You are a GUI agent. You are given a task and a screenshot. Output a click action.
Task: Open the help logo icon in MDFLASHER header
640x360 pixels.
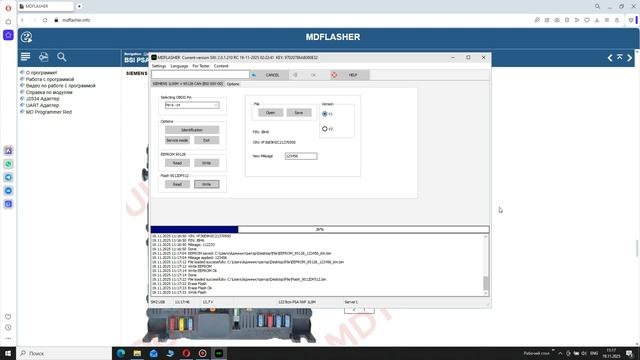pos(27,37)
